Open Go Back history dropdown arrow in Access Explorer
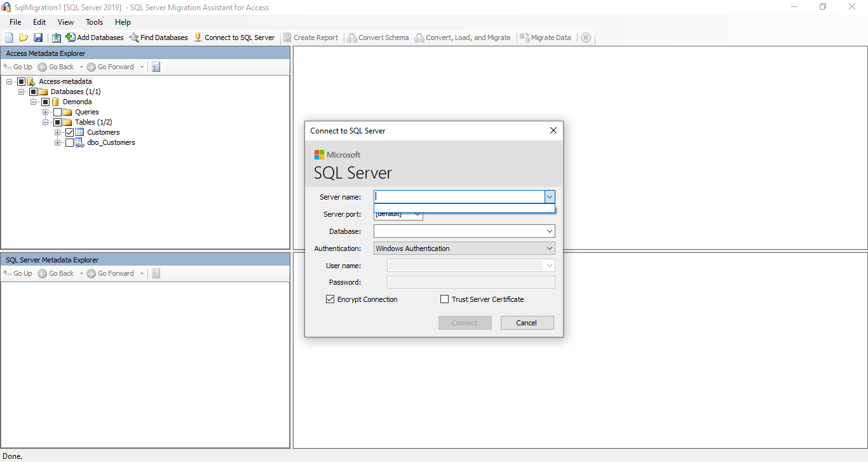This screenshot has height=462, width=868. [81, 67]
